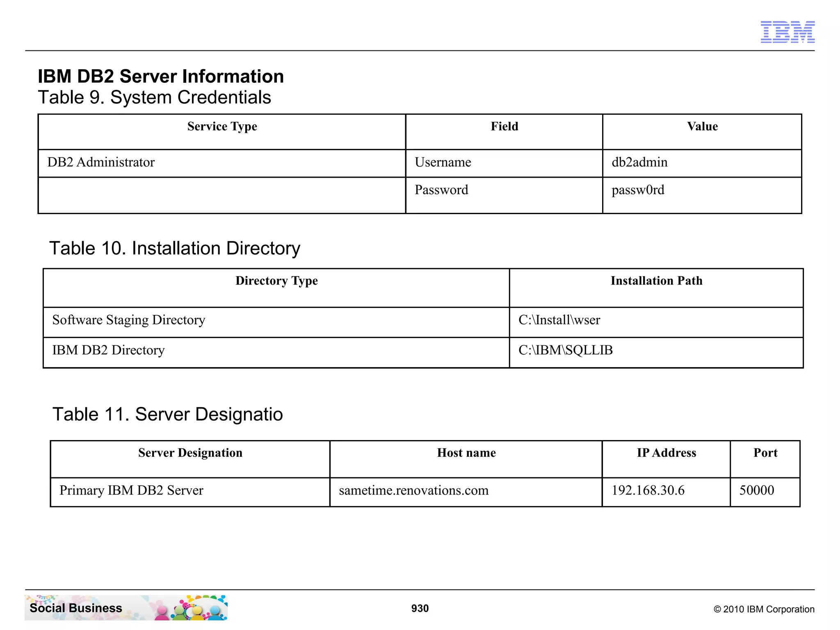Select the 'passw0rd' value cell
Screen dimensions: 840x630
click(702, 195)
